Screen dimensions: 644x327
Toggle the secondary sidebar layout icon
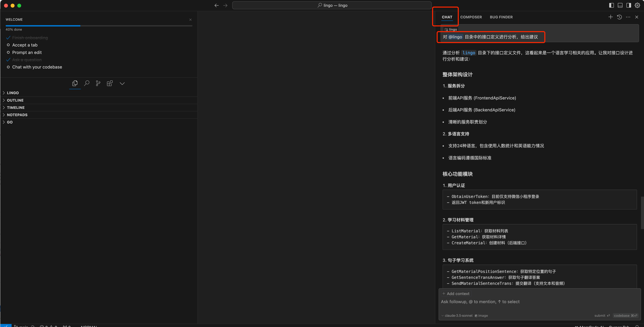tap(628, 5)
